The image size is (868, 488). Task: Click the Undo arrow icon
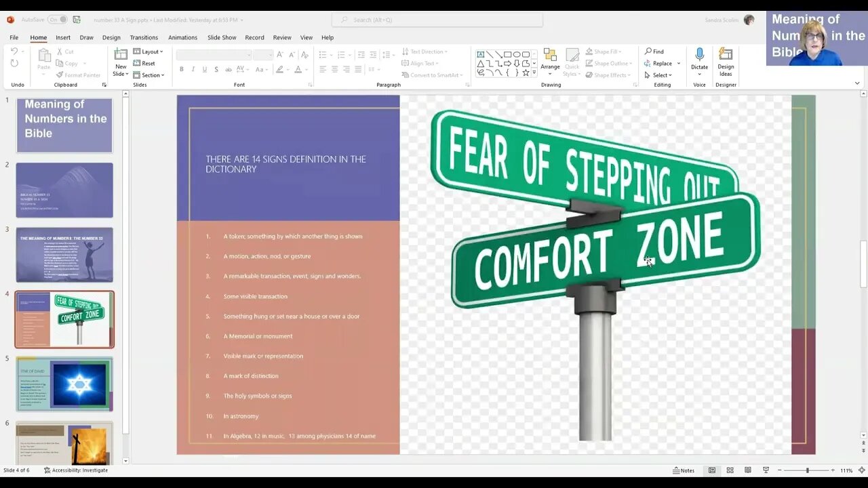[14, 52]
